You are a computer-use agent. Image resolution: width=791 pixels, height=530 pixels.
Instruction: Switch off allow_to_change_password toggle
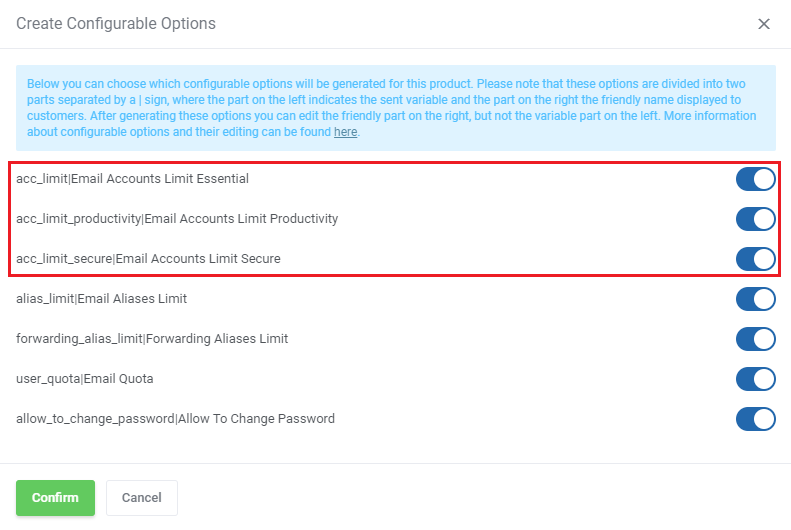[755, 419]
